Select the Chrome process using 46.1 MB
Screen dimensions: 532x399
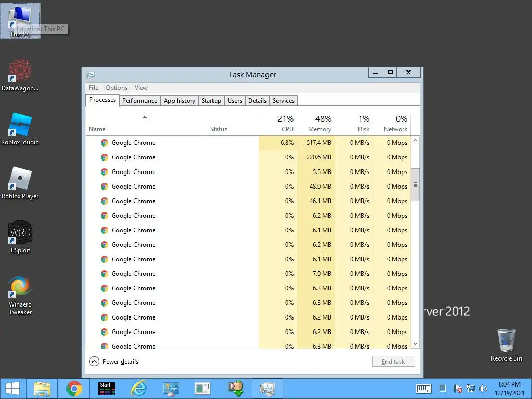(248, 201)
